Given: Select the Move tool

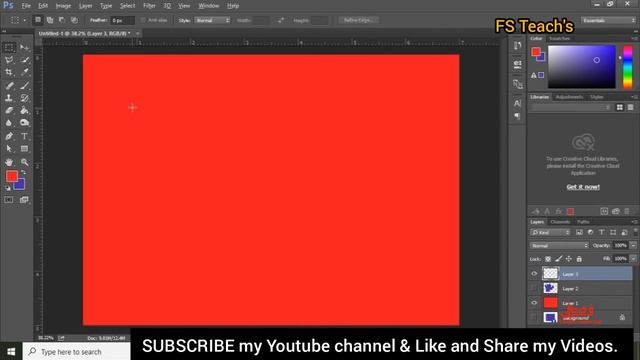Looking at the screenshot, I should click(24, 48).
